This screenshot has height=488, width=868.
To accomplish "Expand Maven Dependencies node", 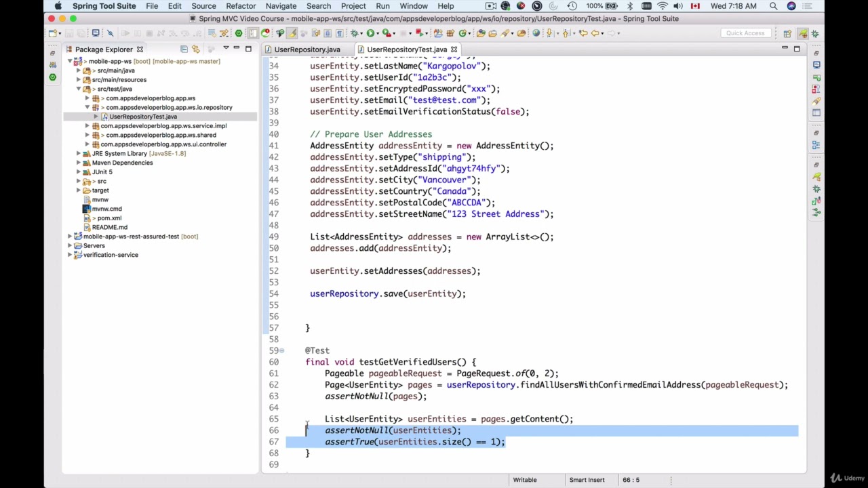I will click(x=79, y=163).
